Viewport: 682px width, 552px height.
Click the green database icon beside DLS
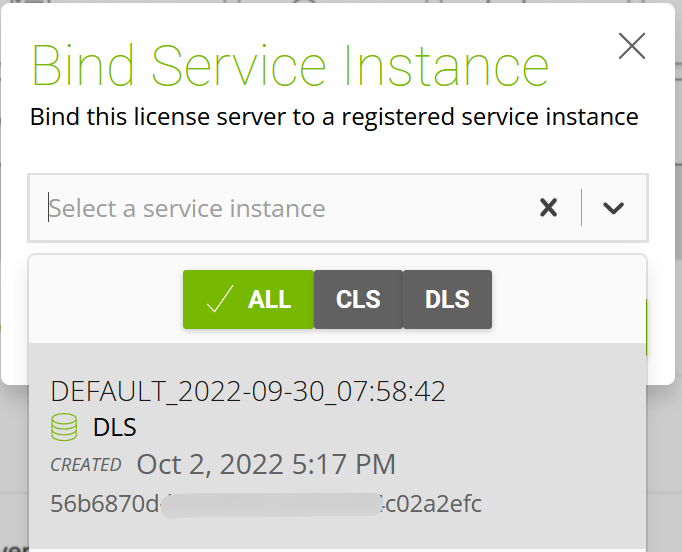pos(64,428)
